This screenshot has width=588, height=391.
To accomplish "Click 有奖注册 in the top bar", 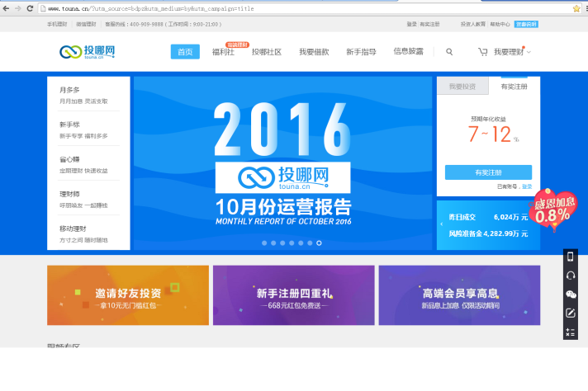I will [x=429, y=24].
